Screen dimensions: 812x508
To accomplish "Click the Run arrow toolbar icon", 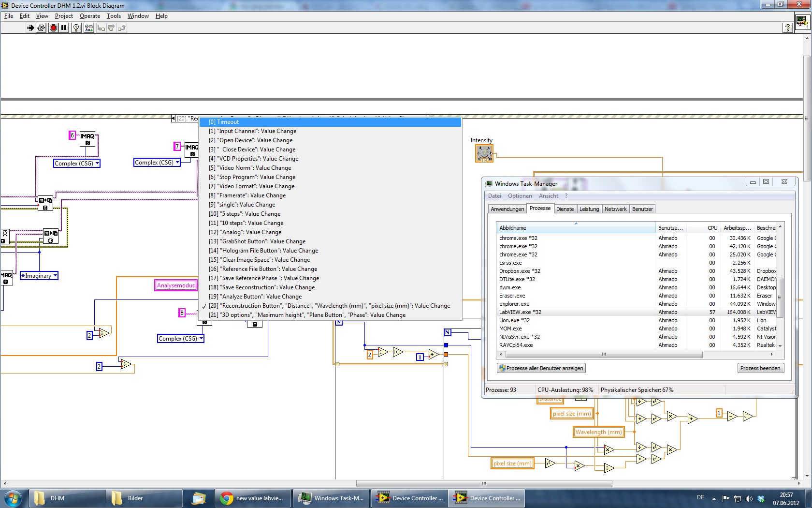I will click(30, 28).
